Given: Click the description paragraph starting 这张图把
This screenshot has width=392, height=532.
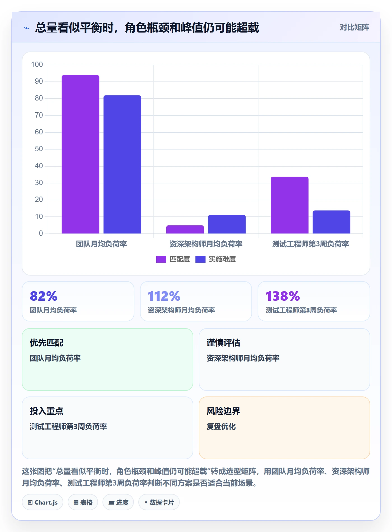Looking at the screenshot, I should tap(196, 477).
